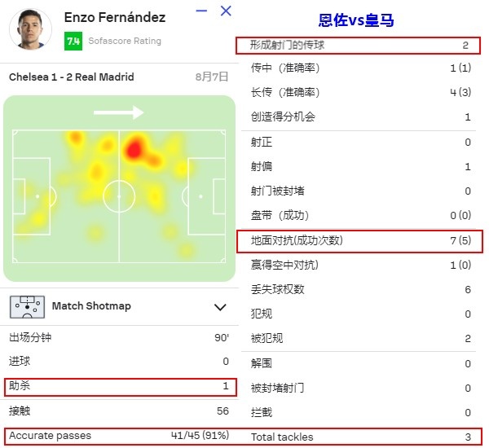The image size is (489, 448).
Task: Click the 恩佐vs皇马 blue heading
Action: [356, 20]
